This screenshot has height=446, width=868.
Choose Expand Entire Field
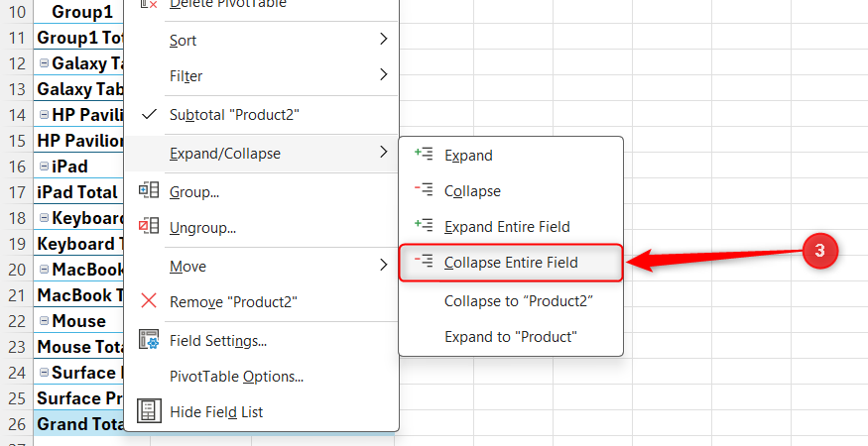(x=511, y=227)
